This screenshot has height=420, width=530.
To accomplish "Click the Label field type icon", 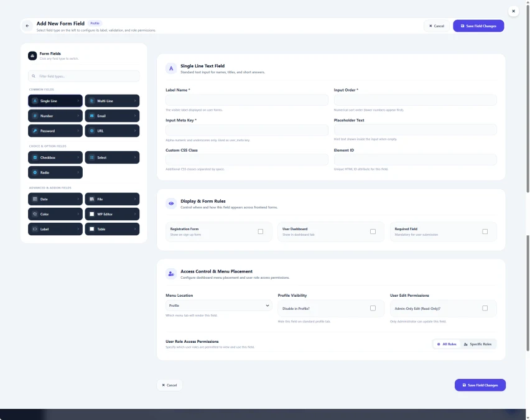I will point(35,229).
